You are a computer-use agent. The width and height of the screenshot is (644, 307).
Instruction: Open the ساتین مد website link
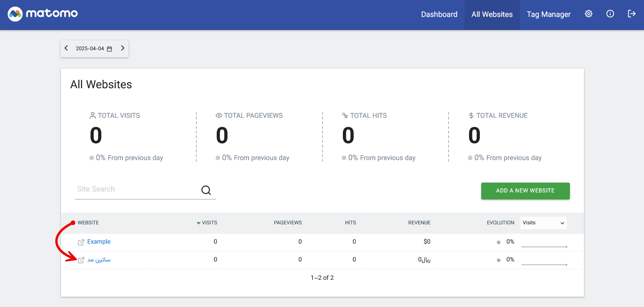point(99,260)
